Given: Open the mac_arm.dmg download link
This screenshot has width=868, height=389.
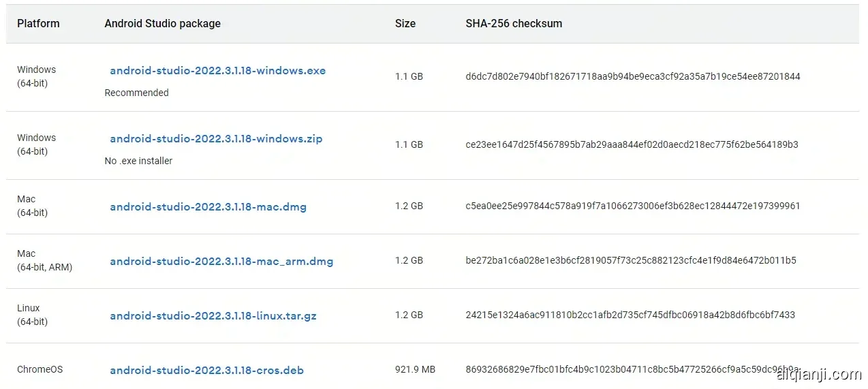Looking at the screenshot, I should point(221,262).
